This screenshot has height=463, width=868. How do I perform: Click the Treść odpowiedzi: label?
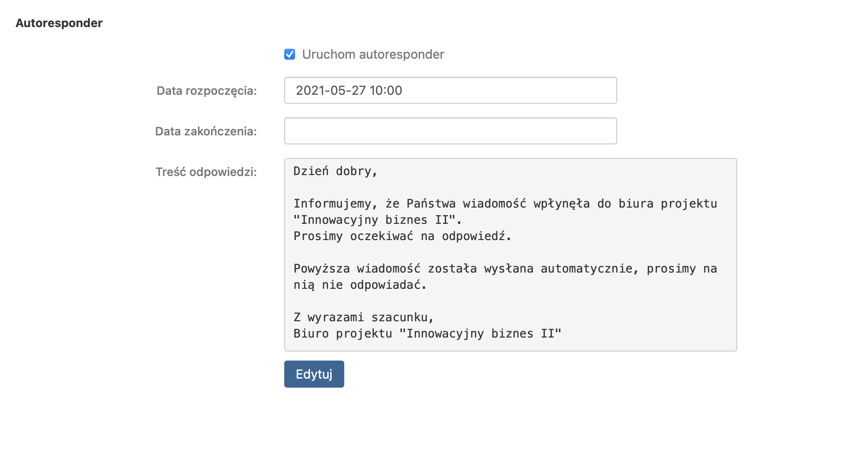coord(206,172)
